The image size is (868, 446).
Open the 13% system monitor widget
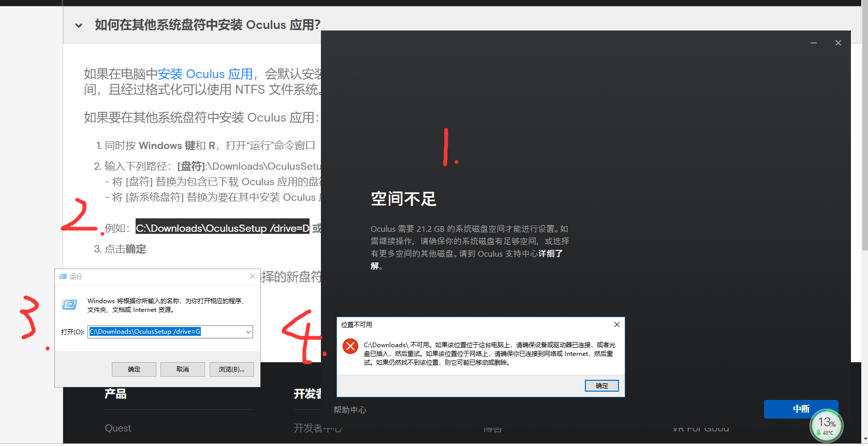coord(827,426)
